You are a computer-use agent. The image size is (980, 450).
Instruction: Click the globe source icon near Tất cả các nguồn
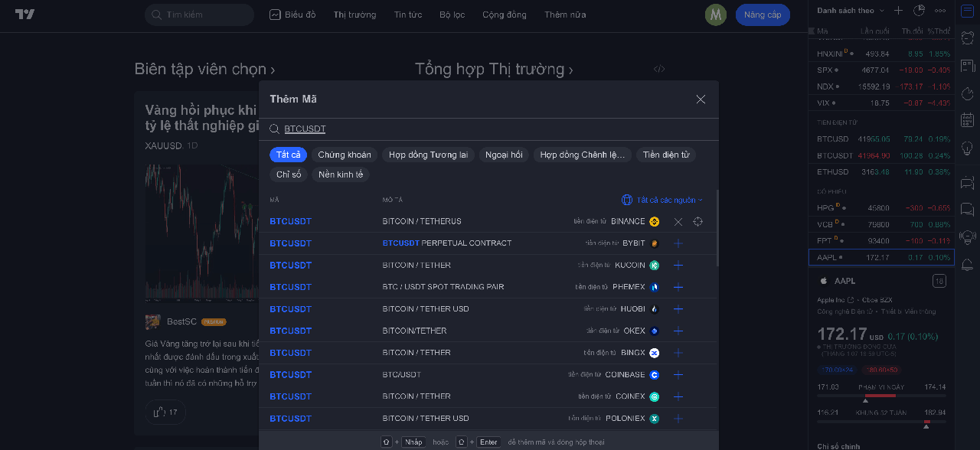point(627,199)
